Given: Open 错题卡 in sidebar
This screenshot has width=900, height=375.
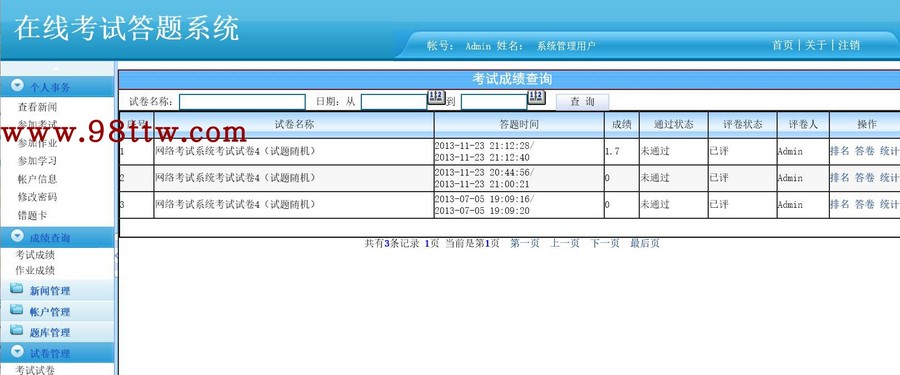Looking at the screenshot, I should pyautogui.click(x=32, y=215).
